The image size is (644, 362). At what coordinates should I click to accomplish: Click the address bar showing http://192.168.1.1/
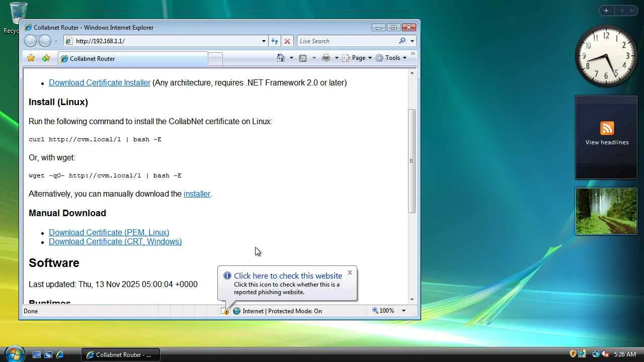[x=163, y=41]
